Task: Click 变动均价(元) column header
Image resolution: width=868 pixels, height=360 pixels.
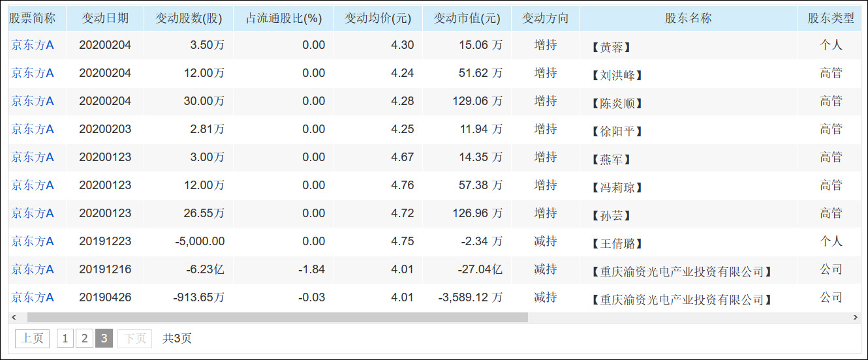Action: pyautogui.click(x=378, y=18)
